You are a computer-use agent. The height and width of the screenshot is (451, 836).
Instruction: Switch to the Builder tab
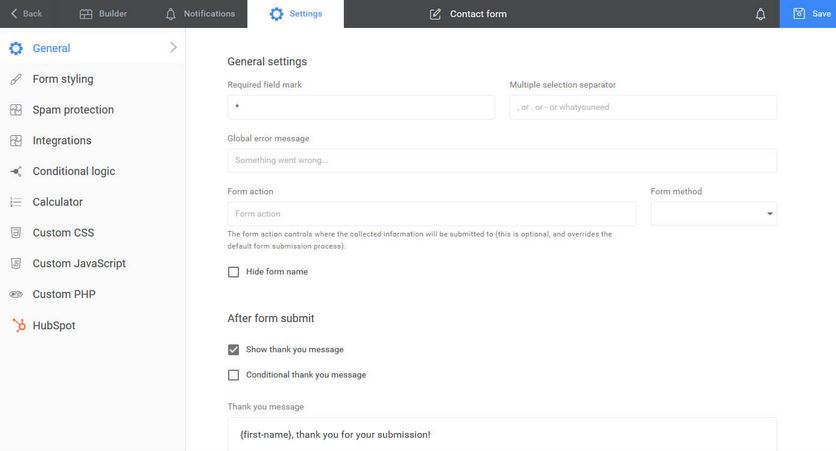pos(103,14)
